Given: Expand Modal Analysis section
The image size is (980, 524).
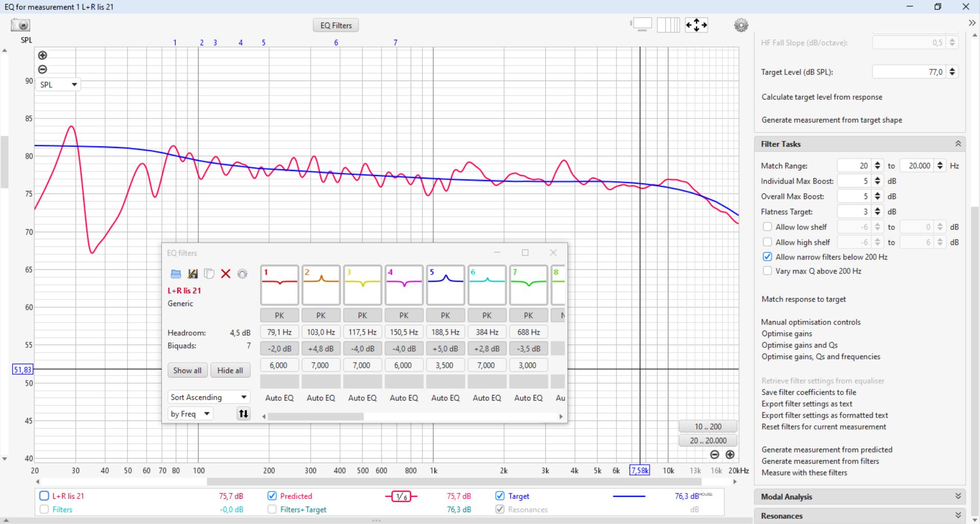Looking at the screenshot, I should click(958, 496).
